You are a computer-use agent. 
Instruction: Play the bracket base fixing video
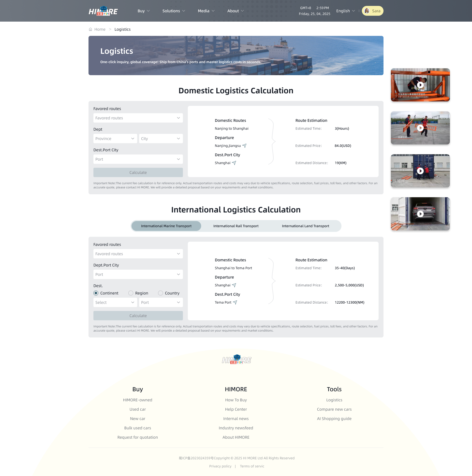click(420, 85)
